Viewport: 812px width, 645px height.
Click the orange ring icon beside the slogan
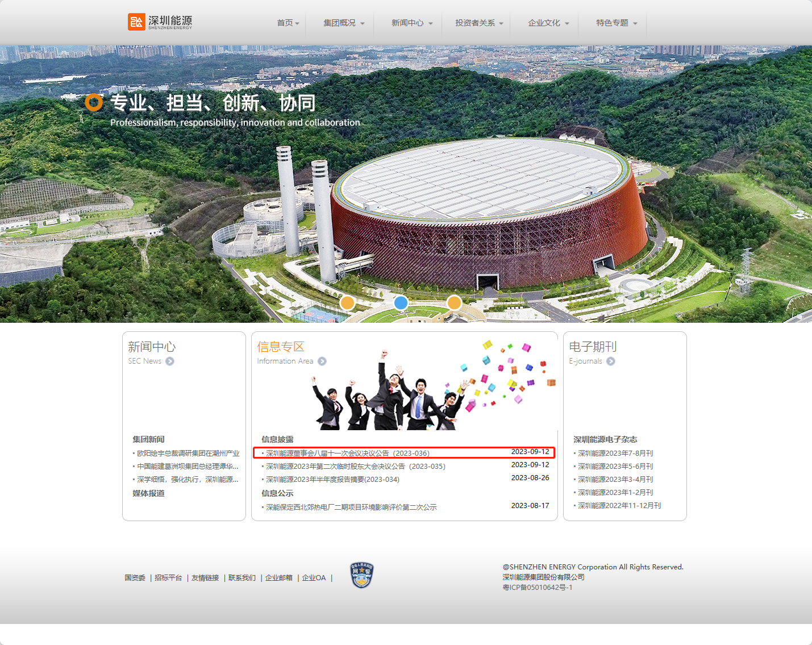click(94, 102)
